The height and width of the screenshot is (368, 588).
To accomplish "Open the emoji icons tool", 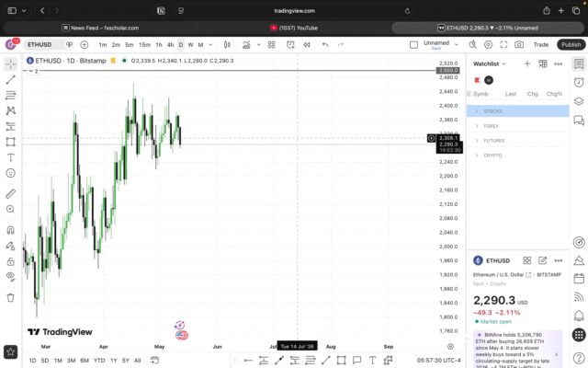I will tap(10, 173).
